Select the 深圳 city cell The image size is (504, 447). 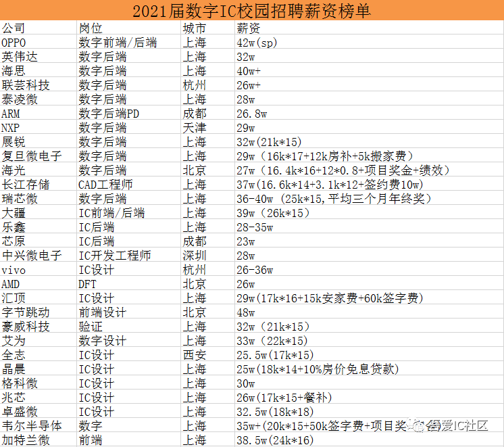[207, 255]
